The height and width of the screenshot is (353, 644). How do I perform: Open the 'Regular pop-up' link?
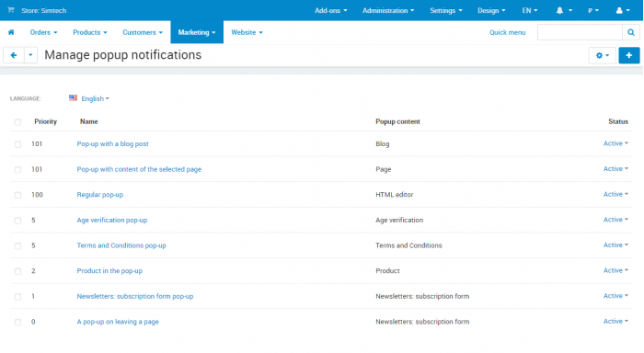coord(99,195)
